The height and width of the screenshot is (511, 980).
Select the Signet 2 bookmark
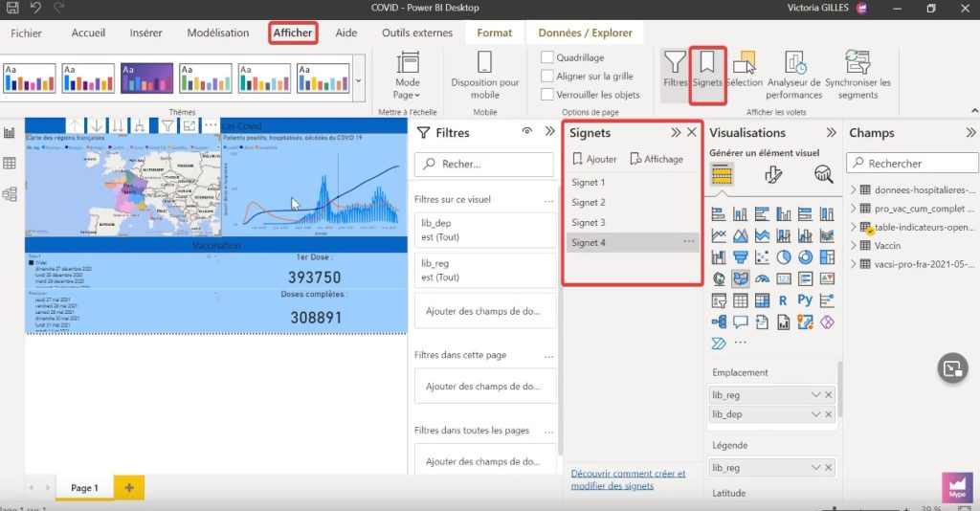632,203
